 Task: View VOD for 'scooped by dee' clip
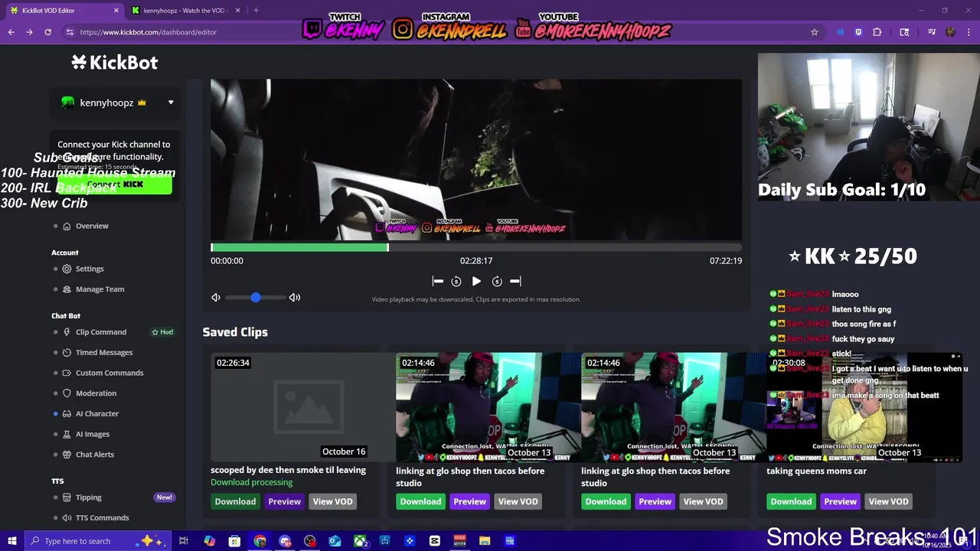(332, 502)
